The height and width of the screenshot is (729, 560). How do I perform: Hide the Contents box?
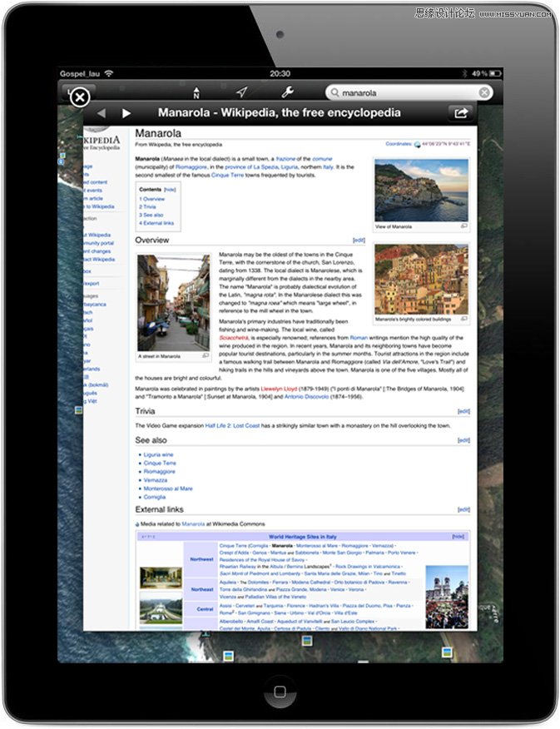[170, 190]
